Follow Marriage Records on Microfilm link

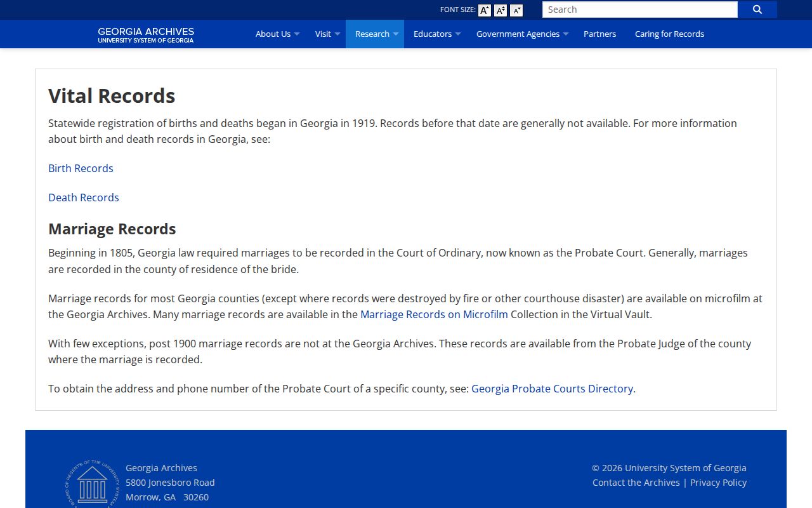coord(434,314)
